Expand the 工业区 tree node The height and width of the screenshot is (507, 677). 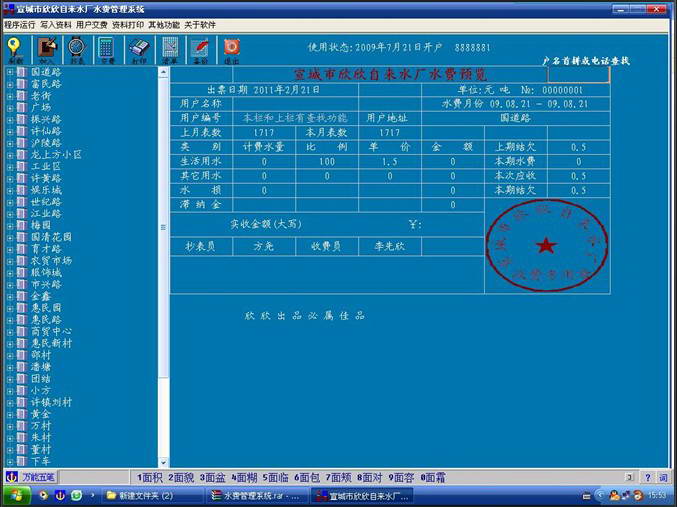tap(9, 167)
